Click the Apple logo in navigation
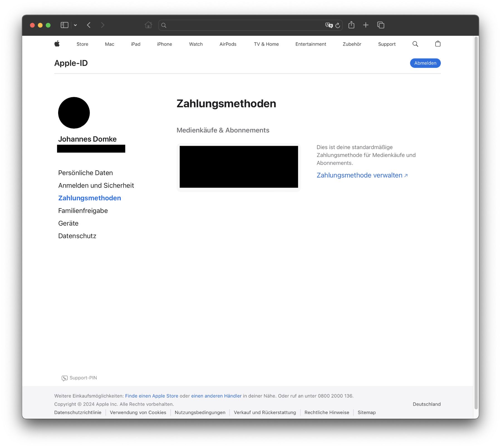This screenshot has height=448, width=501. [x=57, y=44]
